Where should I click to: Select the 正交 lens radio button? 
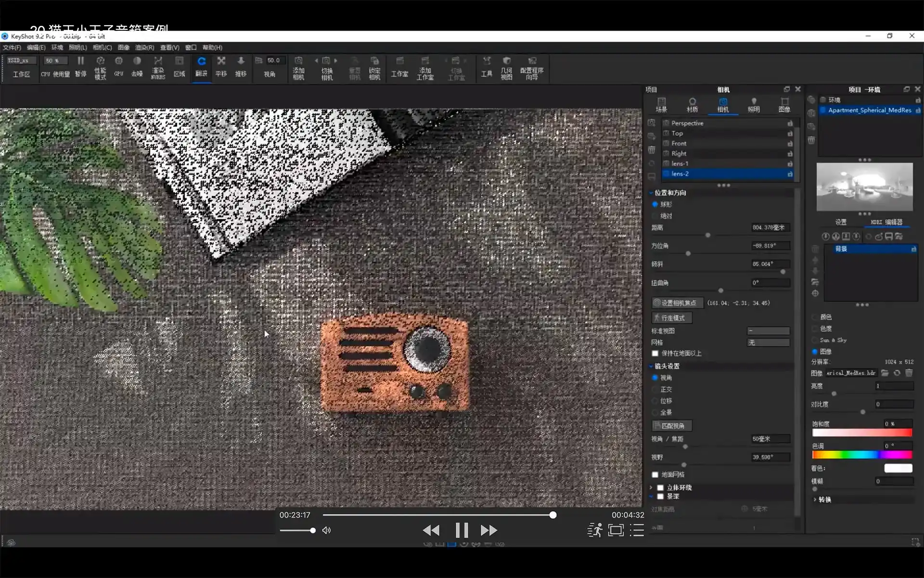[x=655, y=389]
